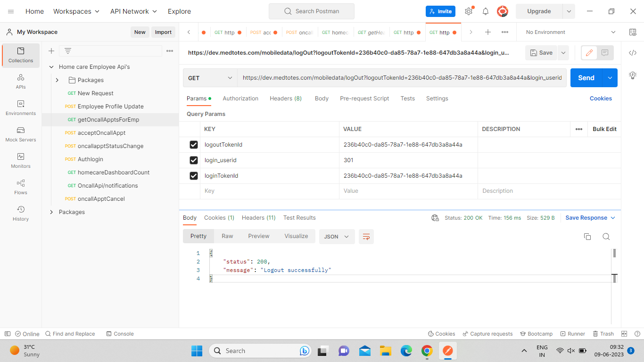Collapse the Home care Employee Api's collection
This screenshot has width=644, height=362.
pos(51,67)
